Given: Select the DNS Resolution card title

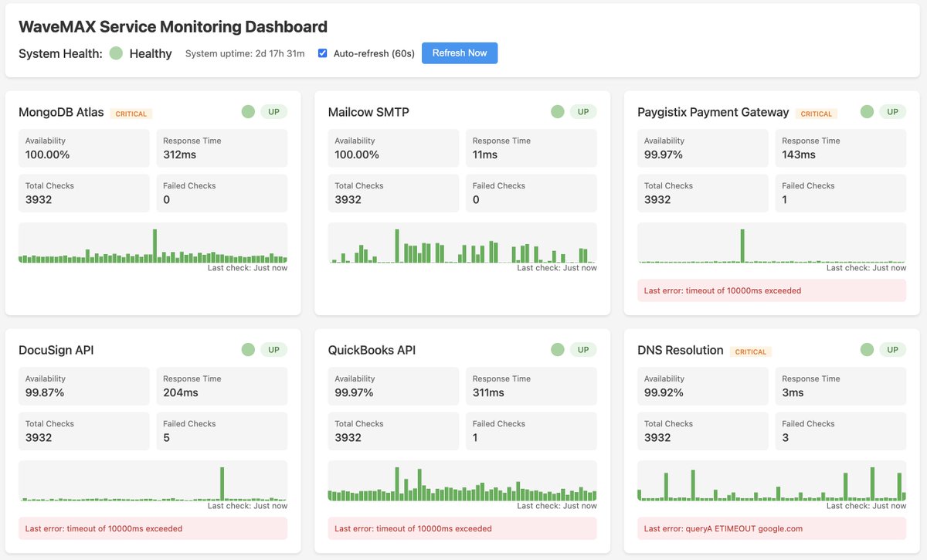Looking at the screenshot, I should click(681, 350).
